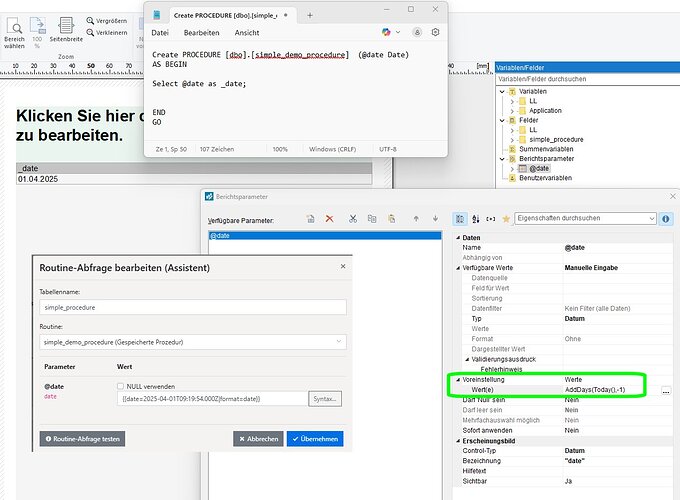Collapse Daten property group
The image size is (680, 500).
coord(458,238)
